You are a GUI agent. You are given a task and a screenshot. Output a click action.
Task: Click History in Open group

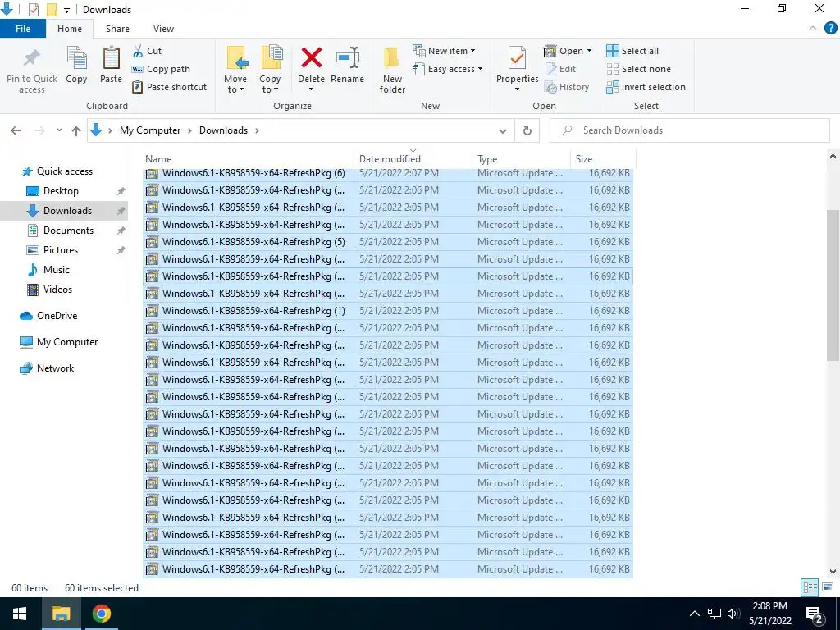[x=567, y=87]
